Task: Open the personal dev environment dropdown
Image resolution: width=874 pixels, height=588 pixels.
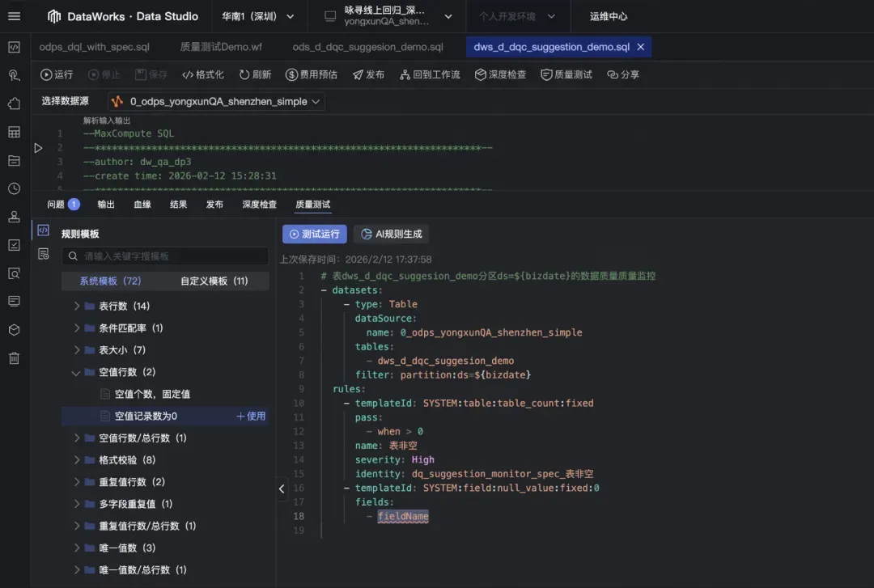Action: (x=516, y=16)
